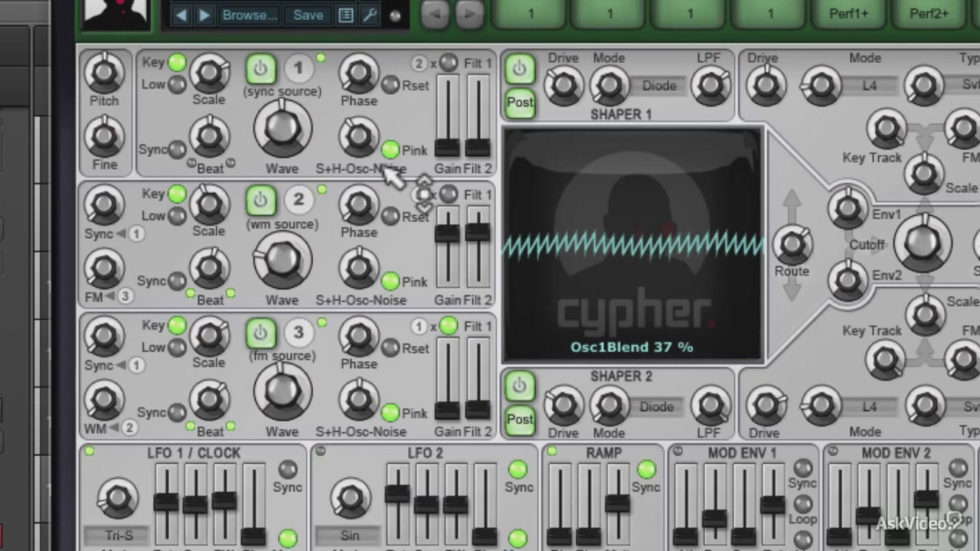Go to previous preset arrow
This screenshot has height=551, width=980.
181,15
